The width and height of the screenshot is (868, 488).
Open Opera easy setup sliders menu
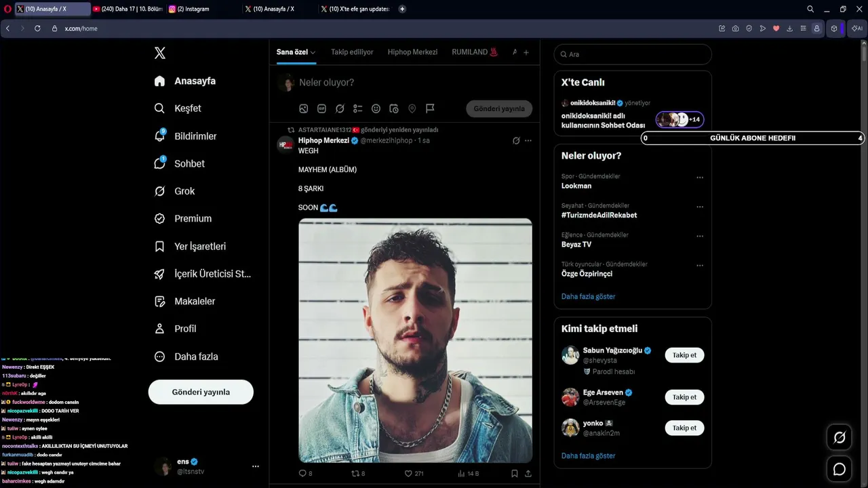pos(803,28)
